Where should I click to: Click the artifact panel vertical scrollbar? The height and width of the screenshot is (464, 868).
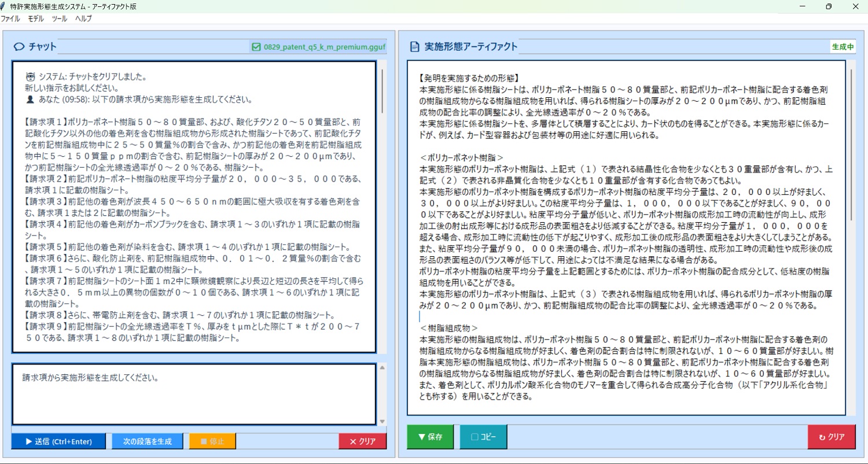[851, 145]
